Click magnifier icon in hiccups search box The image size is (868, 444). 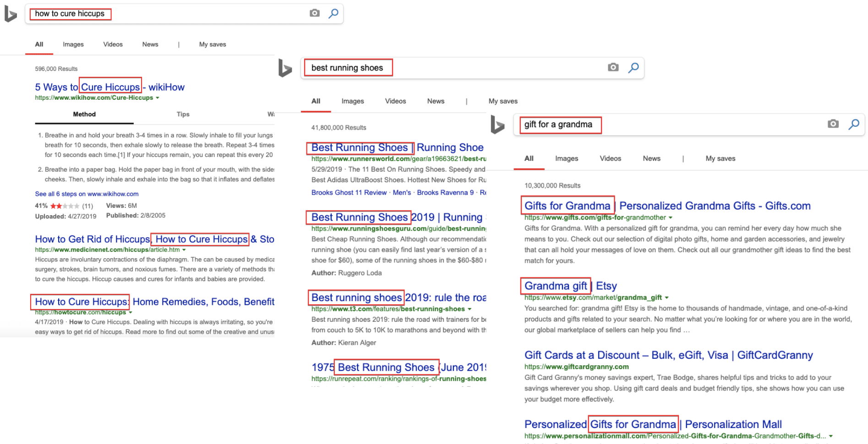[x=333, y=13]
